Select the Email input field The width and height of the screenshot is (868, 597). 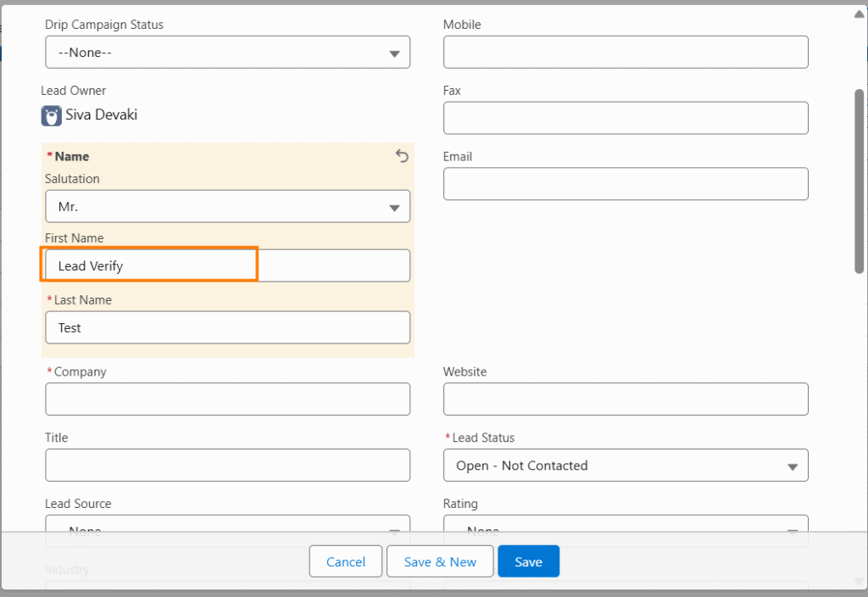tap(626, 184)
